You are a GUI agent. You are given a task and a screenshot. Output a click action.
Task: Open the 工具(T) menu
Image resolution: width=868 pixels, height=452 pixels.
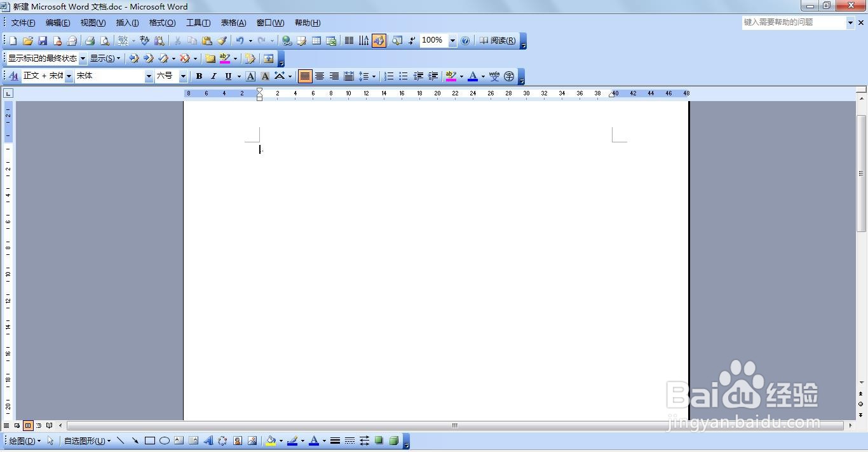point(198,23)
